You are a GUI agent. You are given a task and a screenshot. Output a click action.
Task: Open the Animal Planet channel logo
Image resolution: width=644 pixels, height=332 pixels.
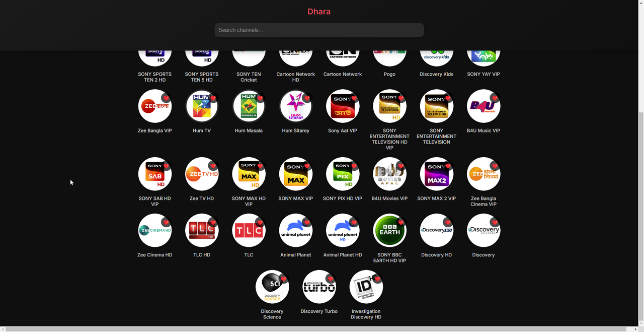pyautogui.click(x=296, y=231)
